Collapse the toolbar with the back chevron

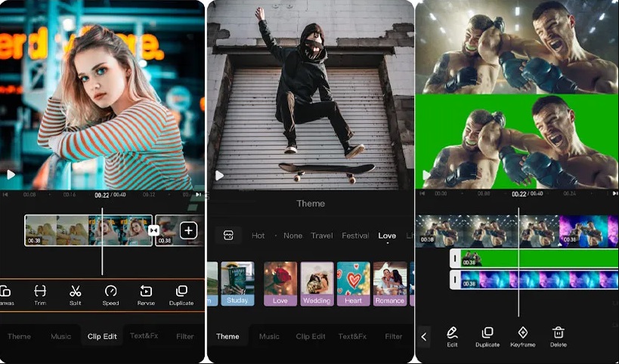[x=424, y=337]
